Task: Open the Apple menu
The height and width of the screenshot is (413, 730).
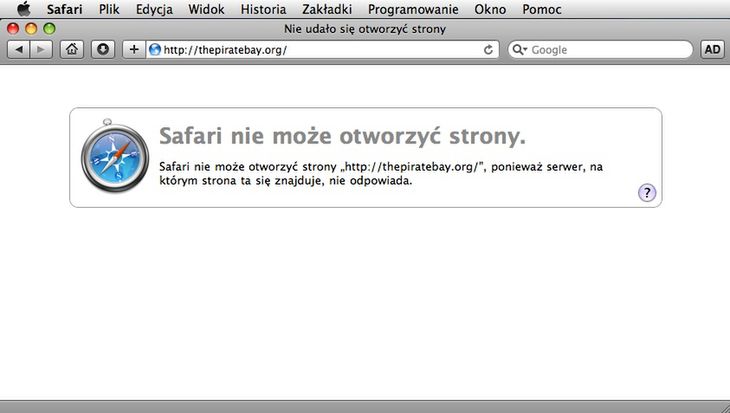Action: click(x=23, y=9)
